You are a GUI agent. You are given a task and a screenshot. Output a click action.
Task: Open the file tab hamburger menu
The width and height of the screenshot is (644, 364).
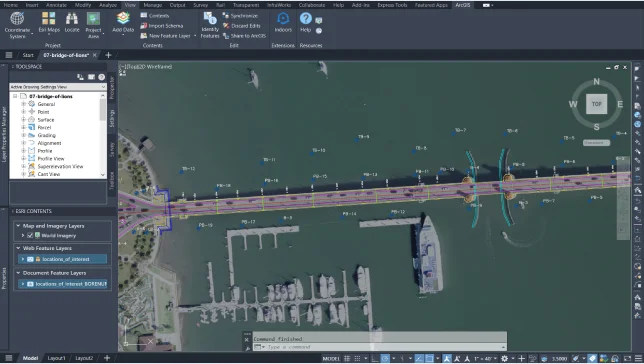(x=9, y=55)
